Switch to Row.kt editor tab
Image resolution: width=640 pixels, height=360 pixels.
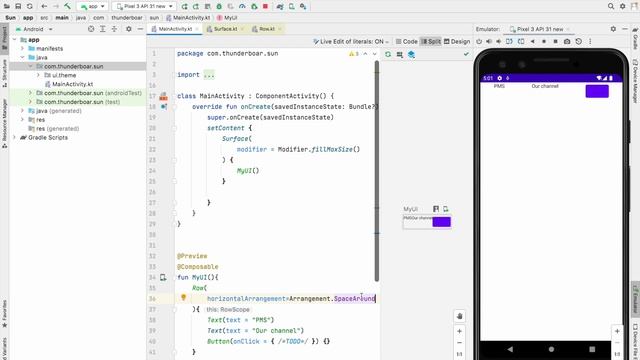click(x=267, y=29)
